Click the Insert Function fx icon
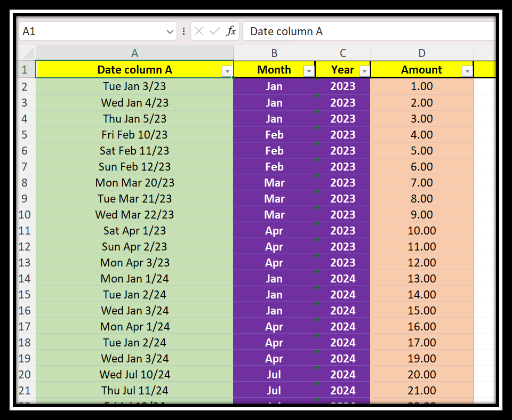Viewport: 512px width, 420px height. pos(231,31)
